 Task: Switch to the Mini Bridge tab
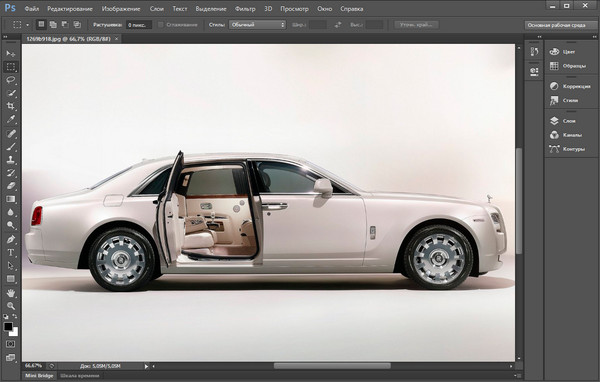[x=39, y=375]
